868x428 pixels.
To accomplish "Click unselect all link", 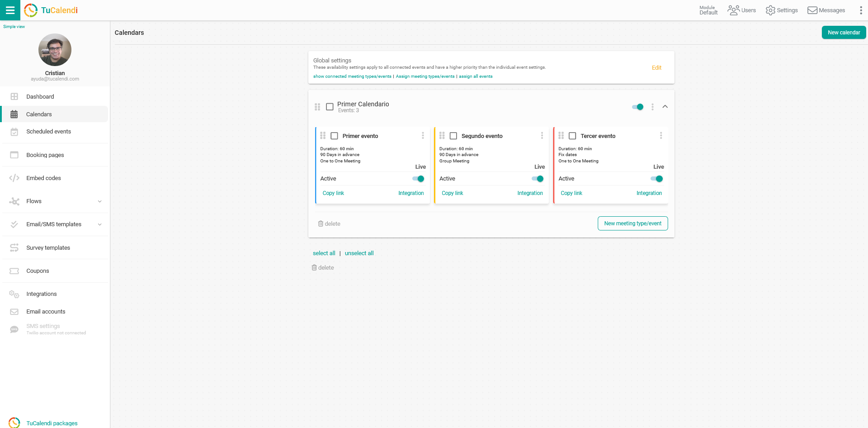I will tap(359, 253).
